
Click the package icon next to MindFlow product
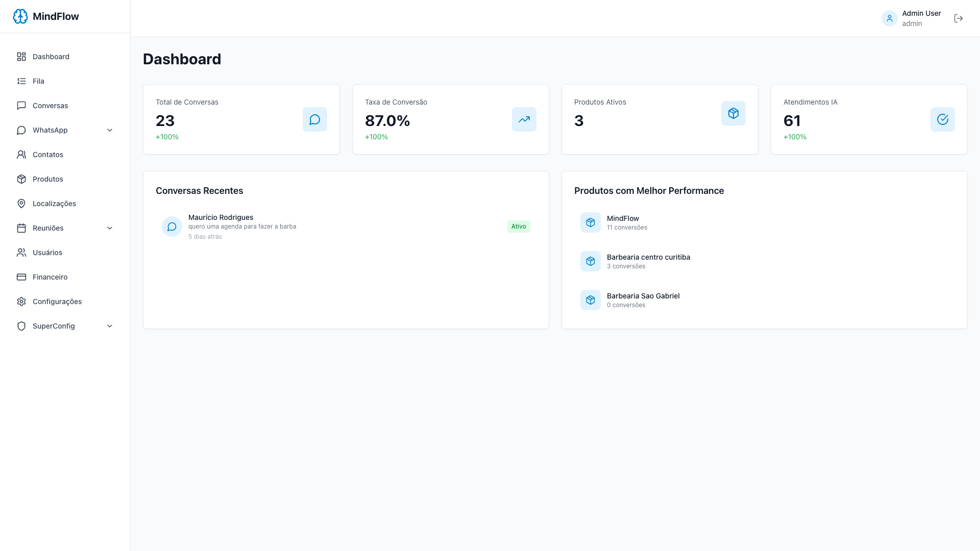(591, 222)
